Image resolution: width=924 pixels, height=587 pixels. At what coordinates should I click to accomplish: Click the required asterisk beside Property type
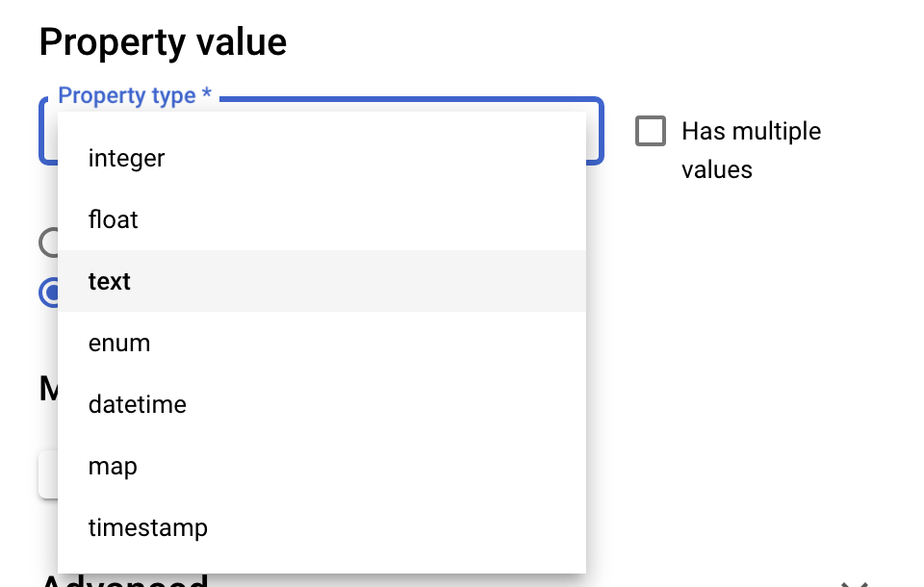[x=206, y=96]
